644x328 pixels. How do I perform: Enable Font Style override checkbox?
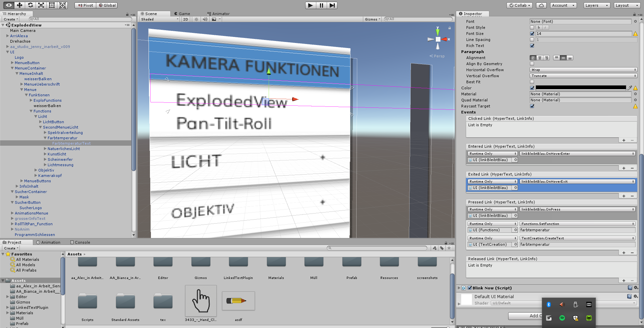[x=532, y=28]
